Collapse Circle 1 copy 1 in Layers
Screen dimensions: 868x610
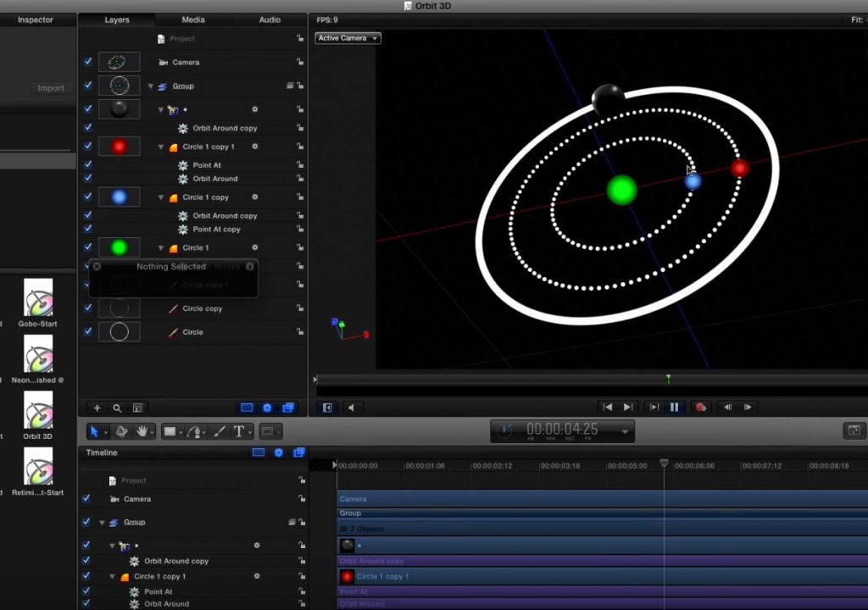160,147
